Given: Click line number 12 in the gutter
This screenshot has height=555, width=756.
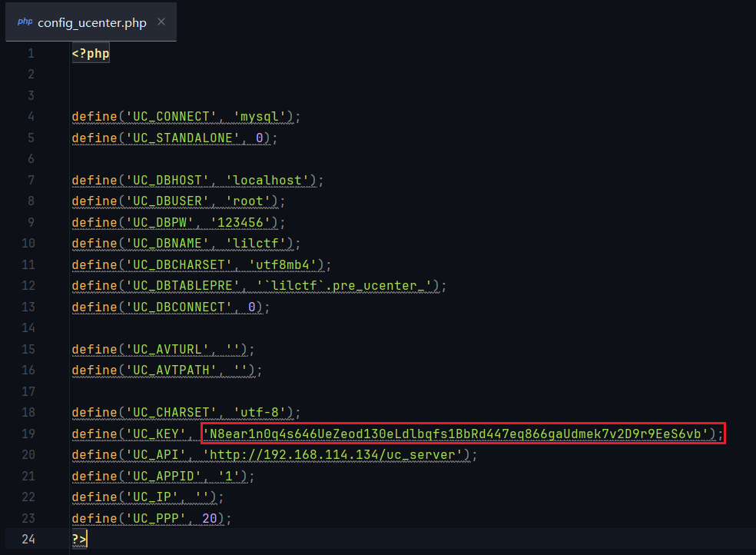Looking at the screenshot, I should click(x=28, y=286).
